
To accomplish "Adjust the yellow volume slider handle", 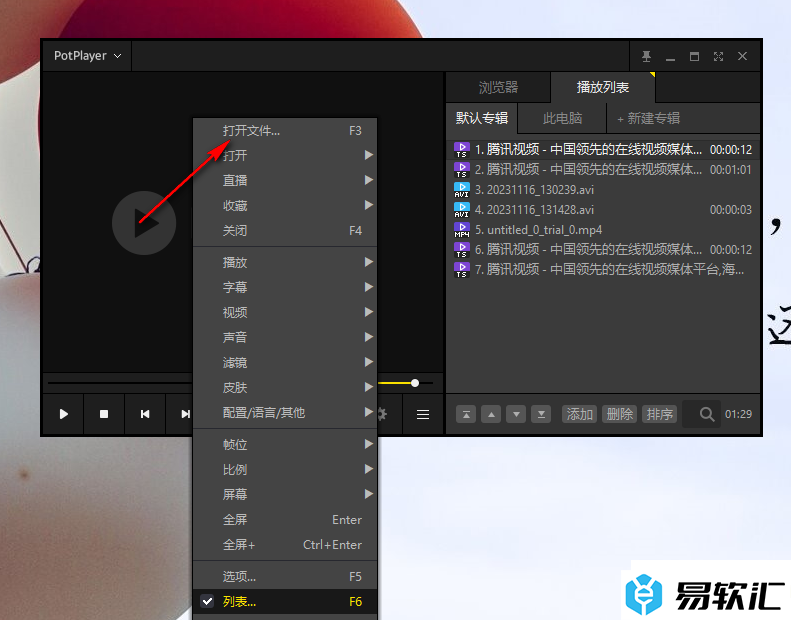I will pos(415,383).
